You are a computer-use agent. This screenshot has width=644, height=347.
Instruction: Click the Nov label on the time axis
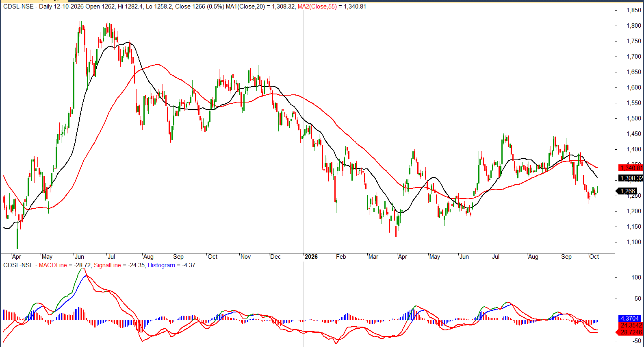246,257
